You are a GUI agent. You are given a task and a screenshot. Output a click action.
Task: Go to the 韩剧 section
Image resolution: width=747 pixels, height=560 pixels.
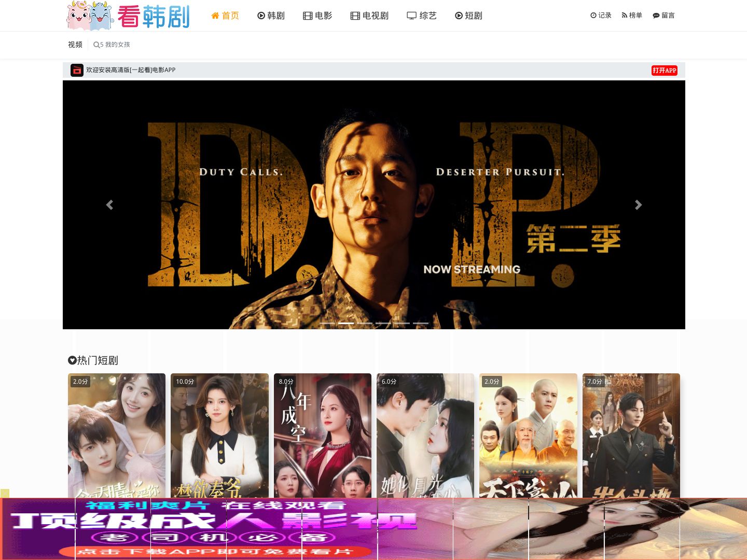click(271, 16)
